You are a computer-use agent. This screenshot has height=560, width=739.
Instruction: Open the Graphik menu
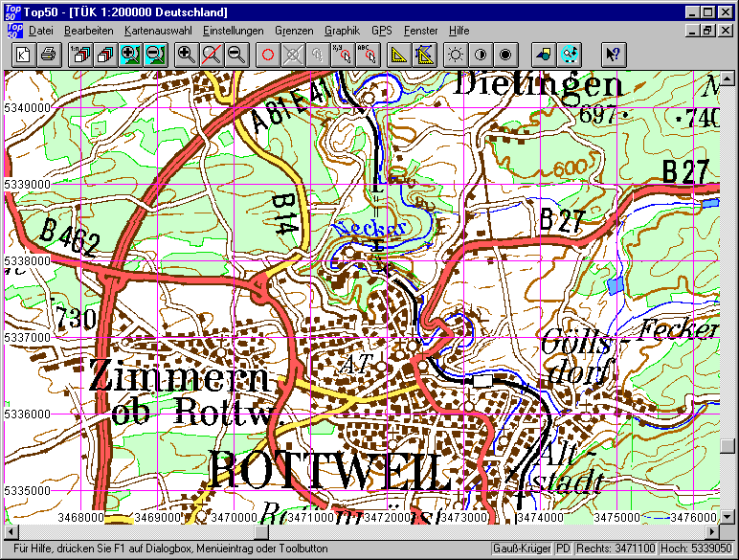click(x=342, y=31)
